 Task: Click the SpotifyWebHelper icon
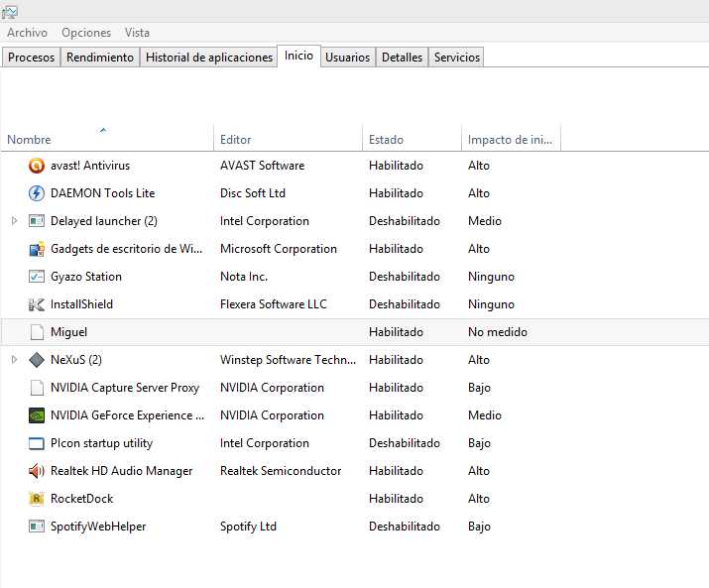[36, 527]
